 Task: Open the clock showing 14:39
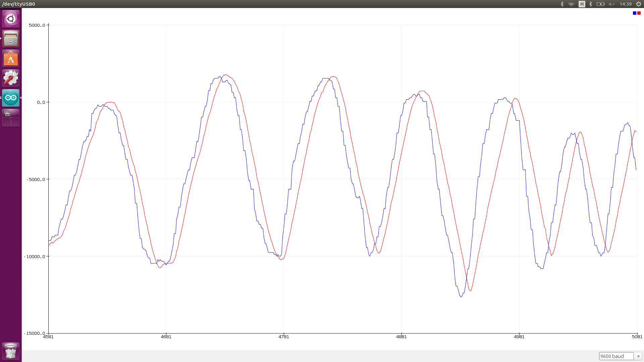[x=626, y=4]
